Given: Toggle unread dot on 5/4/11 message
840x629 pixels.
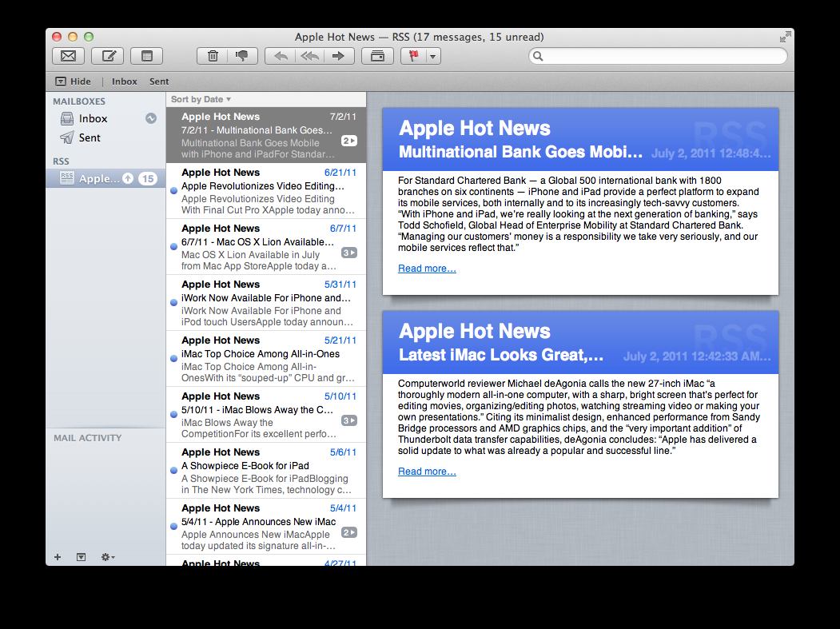Looking at the screenshot, I should [x=173, y=527].
